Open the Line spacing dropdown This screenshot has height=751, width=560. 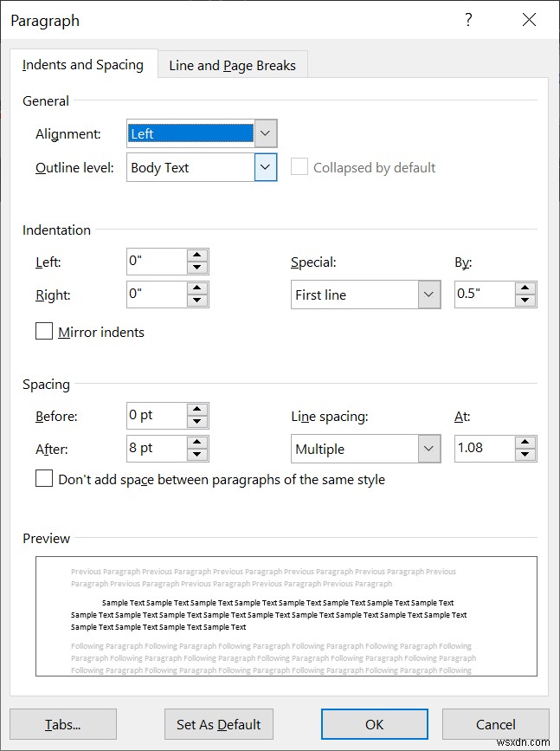tap(428, 448)
